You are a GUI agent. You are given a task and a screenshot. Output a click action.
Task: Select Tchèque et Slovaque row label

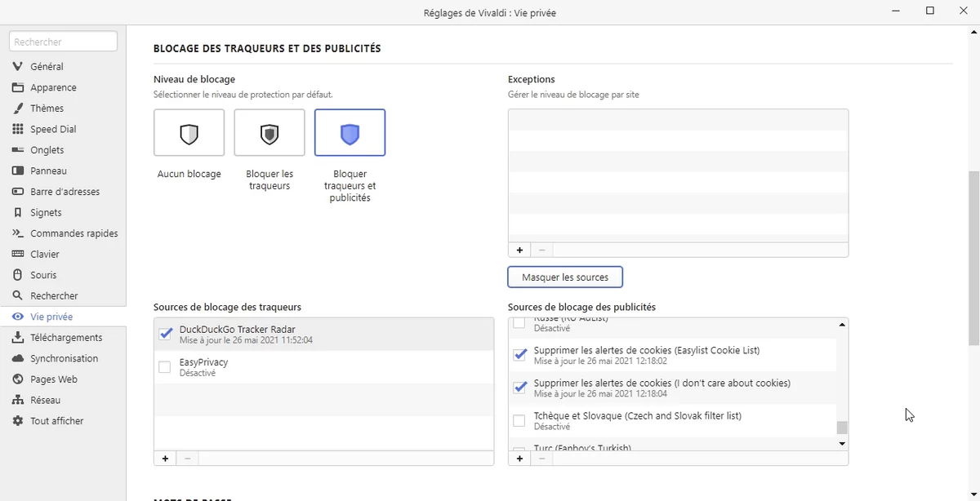click(x=637, y=416)
